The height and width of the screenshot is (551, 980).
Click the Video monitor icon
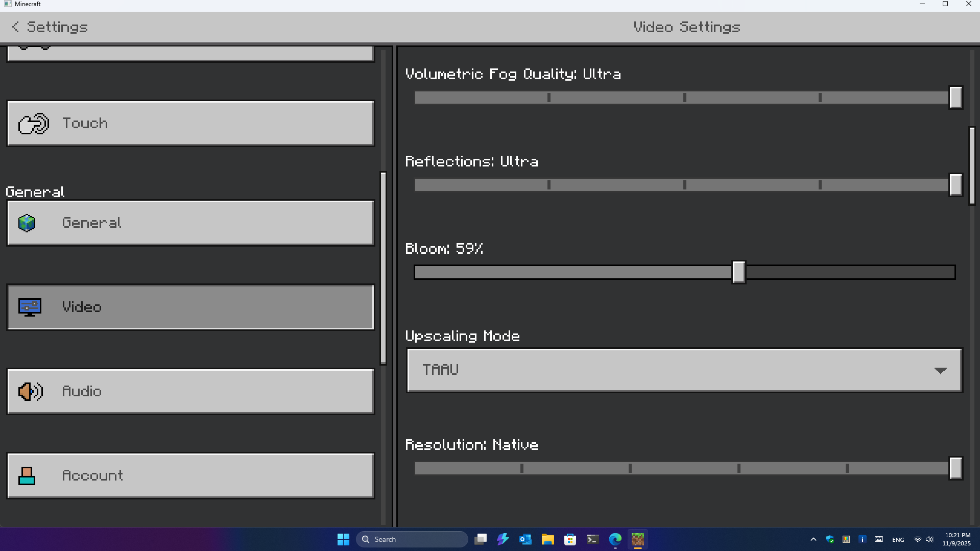tap(30, 307)
